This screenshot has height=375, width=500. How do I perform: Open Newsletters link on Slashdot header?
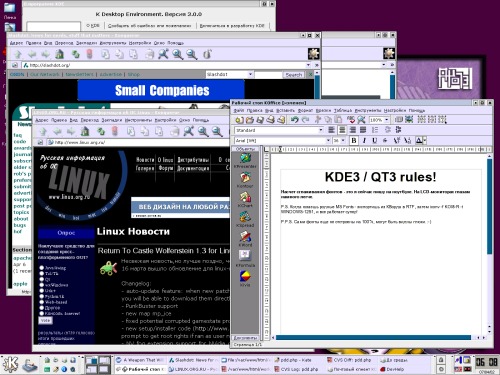[79, 74]
